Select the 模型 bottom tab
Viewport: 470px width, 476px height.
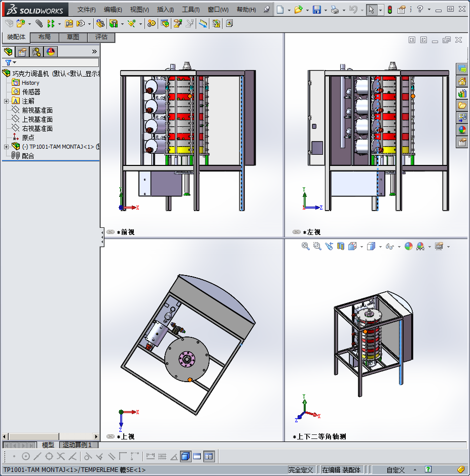(x=48, y=445)
